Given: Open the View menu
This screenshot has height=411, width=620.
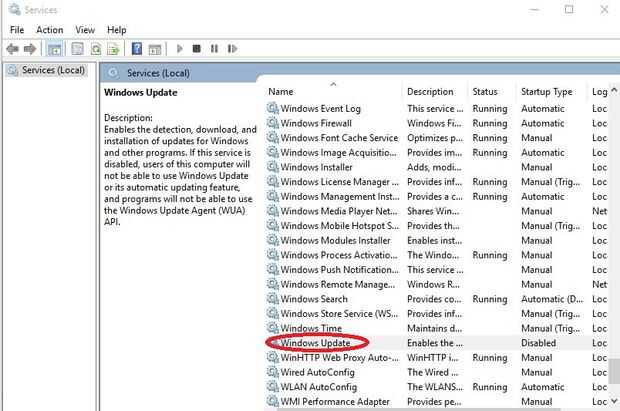Looking at the screenshot, I should point(85,30).
